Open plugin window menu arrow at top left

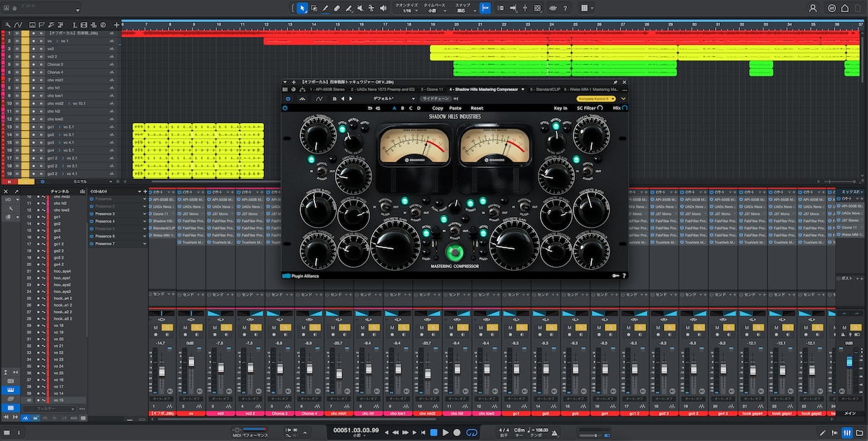(285, 82)
